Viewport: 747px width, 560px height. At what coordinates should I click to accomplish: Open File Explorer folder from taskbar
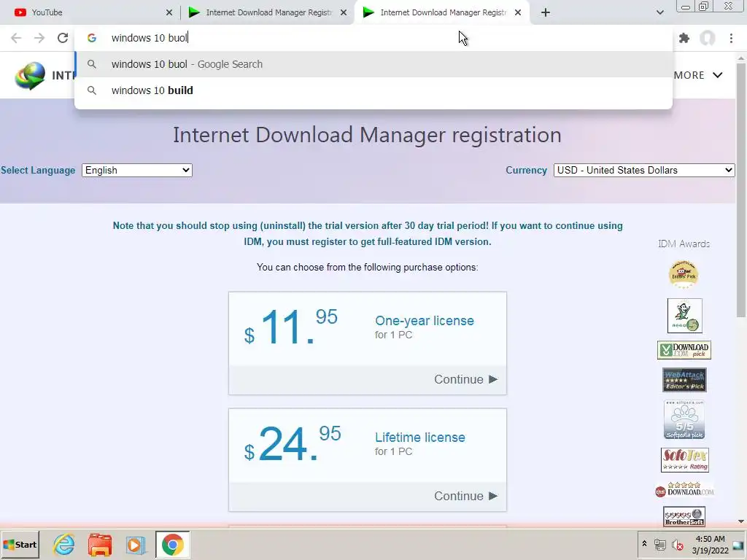pos(100,545)
